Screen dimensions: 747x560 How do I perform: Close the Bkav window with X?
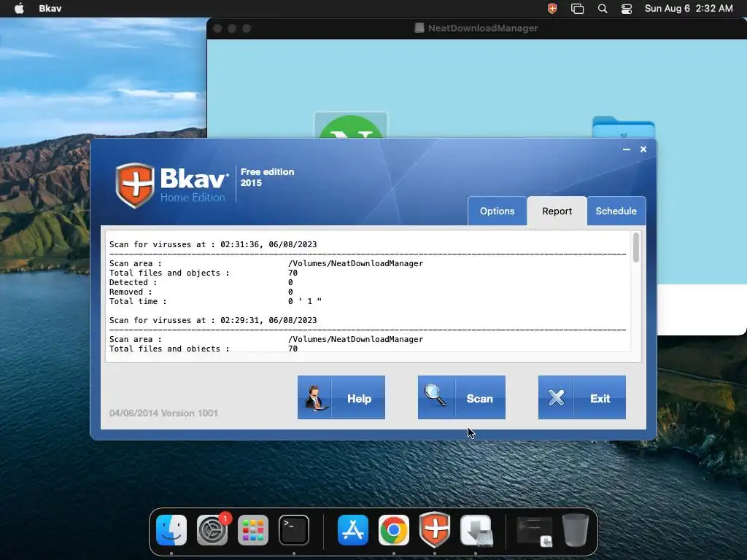pos(643,149)
